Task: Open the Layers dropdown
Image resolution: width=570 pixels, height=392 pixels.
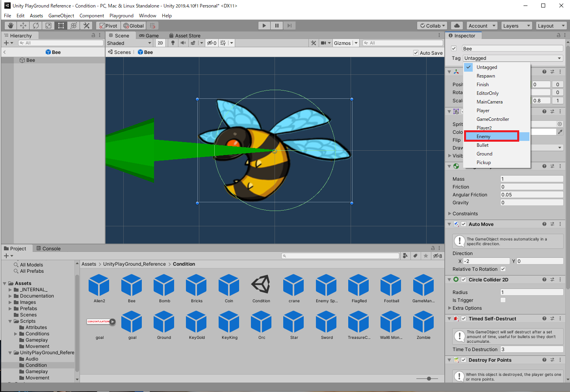Action: coord(517,26)
